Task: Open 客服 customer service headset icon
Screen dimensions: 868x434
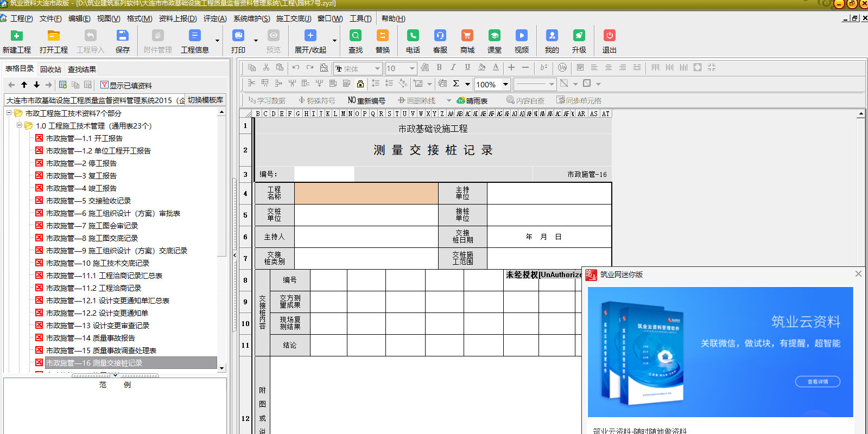Action: pos(440,36)
